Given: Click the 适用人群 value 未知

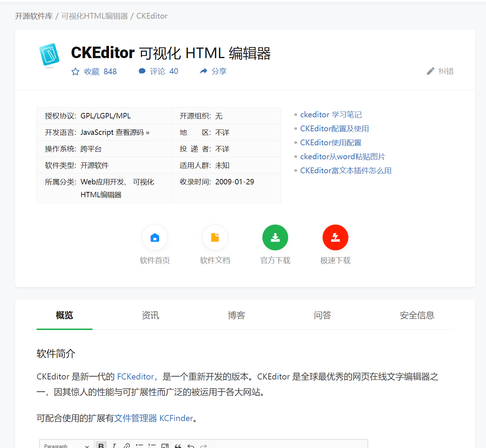Looking at the screenshot, I should (x=222, y=165).
